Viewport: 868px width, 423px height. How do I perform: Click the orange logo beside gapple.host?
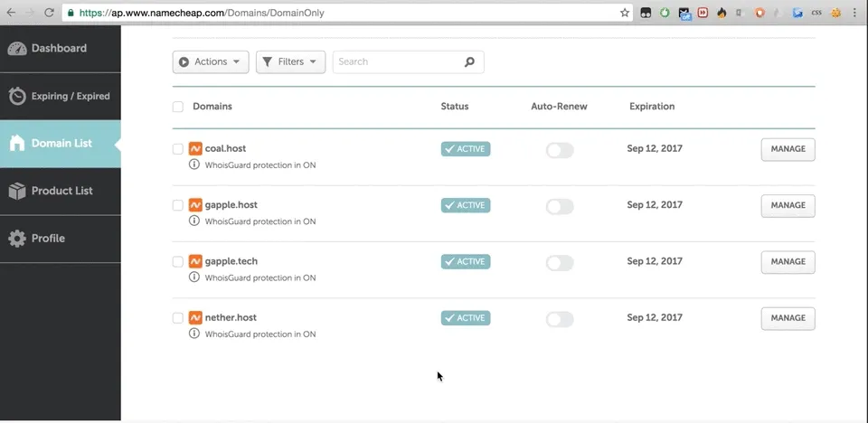click(195, 205)
